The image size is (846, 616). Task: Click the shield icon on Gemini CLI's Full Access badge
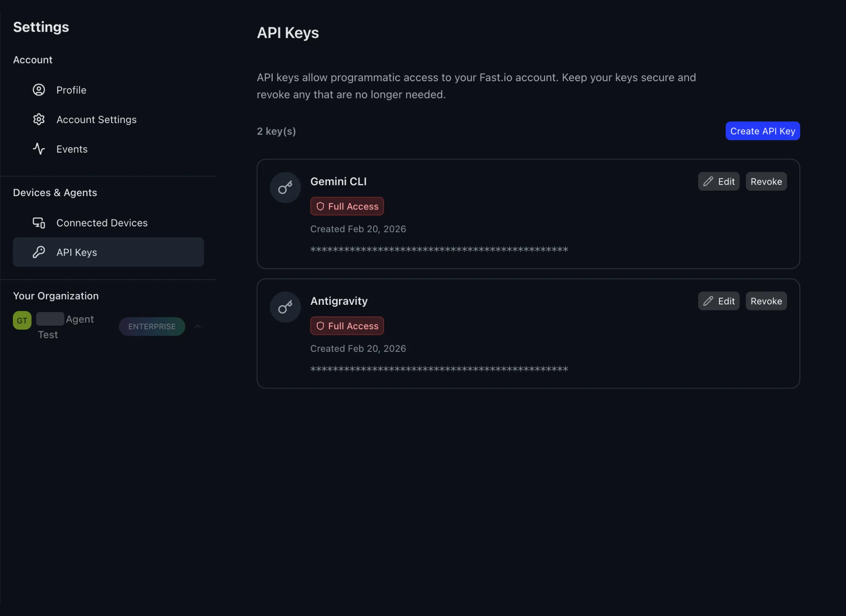(x=320, y=206)
